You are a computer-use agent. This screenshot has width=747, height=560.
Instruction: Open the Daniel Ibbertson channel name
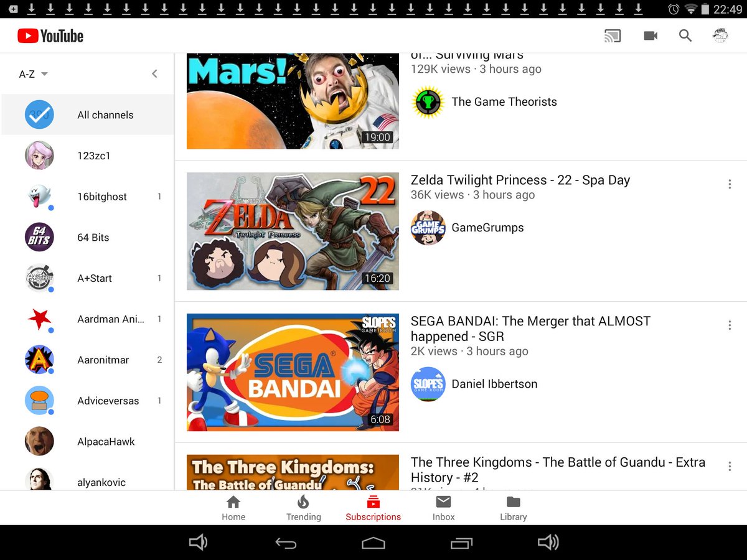494,384
